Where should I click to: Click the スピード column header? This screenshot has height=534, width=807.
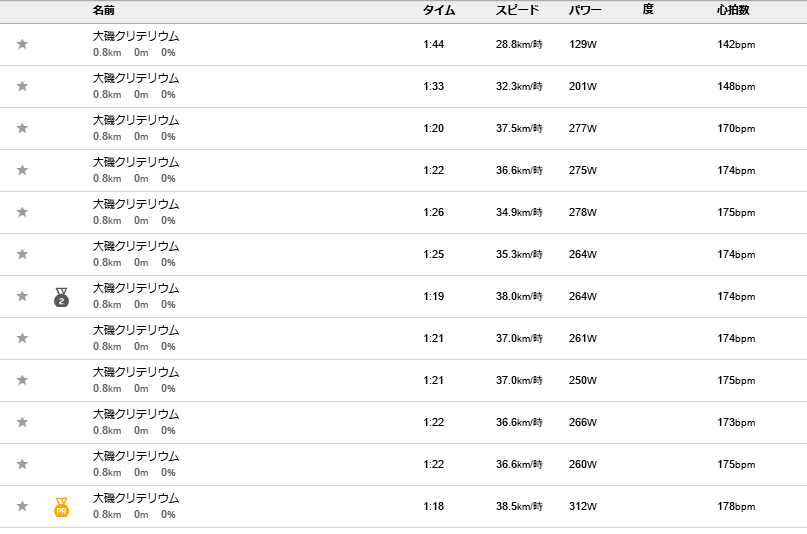(517, 10)
